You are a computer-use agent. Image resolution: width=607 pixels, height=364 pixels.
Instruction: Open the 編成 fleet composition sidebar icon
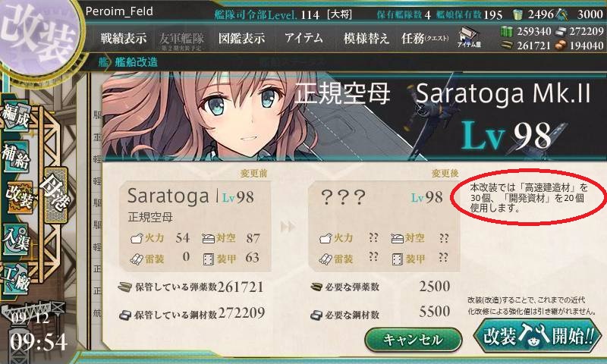click(x=16, y=116)
